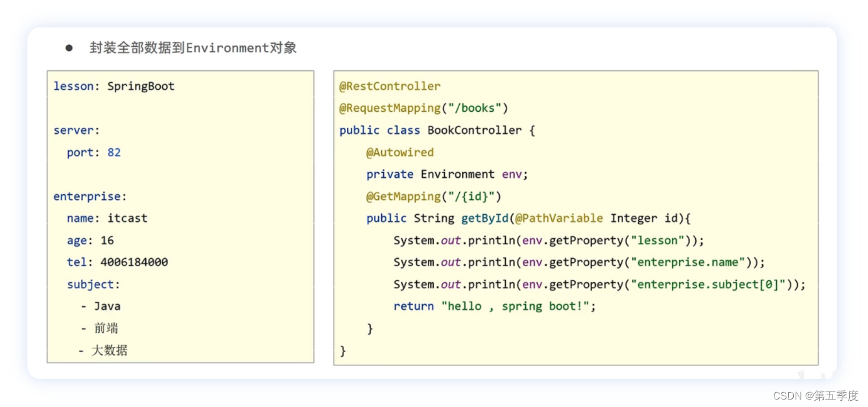Image resolution: width=868 pixels, height=407 pixels.
Task: Select the '@Autowired' annotation
Action: (x=400, y=152)
